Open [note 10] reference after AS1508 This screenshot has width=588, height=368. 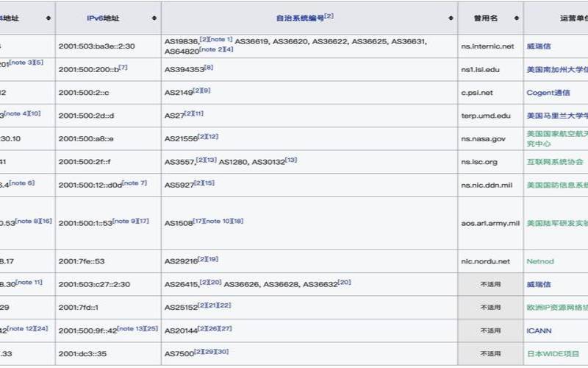[218, 221]
